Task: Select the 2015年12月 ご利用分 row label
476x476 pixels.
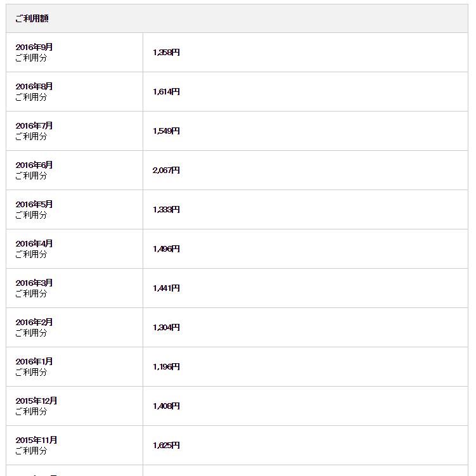Action: (x=36, y=406)
